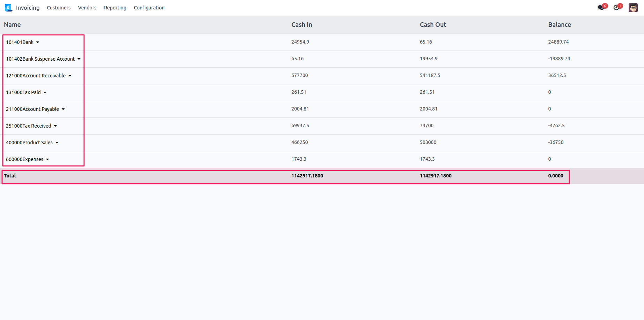The image size is (644, 320).
Task: Expand the 400000 Product Sales dropdown
Action: coord(57,143)
